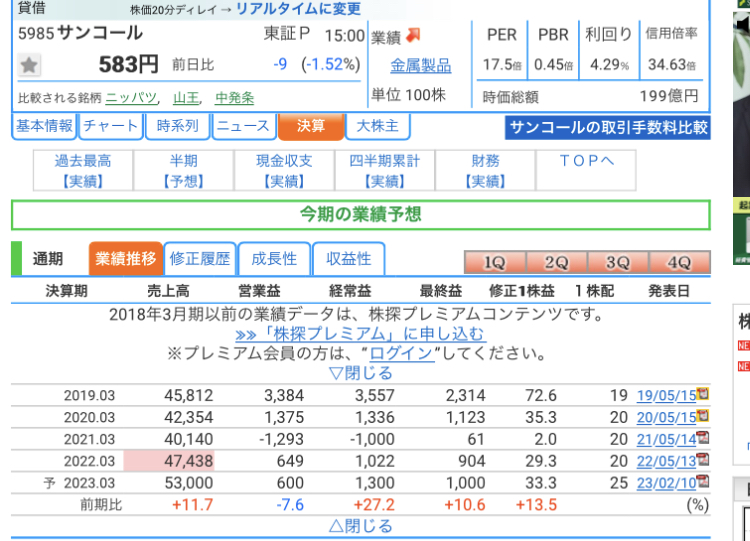Screen dimensions: 750x541
Task: Click the 経常益 column header
Action: click(350, 291)
